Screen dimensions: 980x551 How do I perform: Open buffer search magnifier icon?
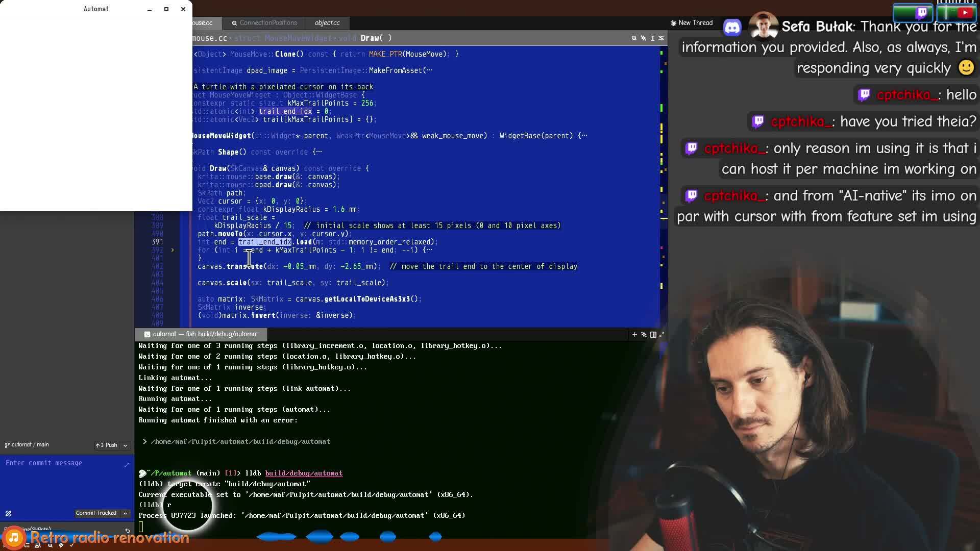tap(634, 38)
